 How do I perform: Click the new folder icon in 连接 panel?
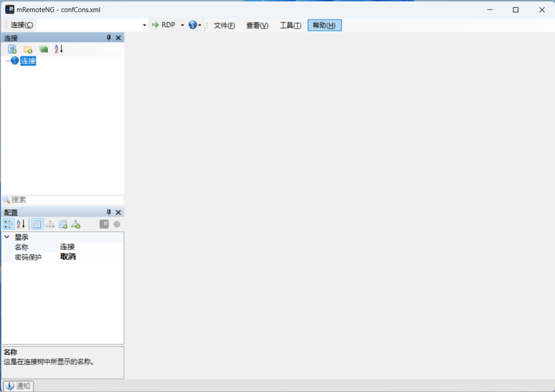[x=28, y=49]
